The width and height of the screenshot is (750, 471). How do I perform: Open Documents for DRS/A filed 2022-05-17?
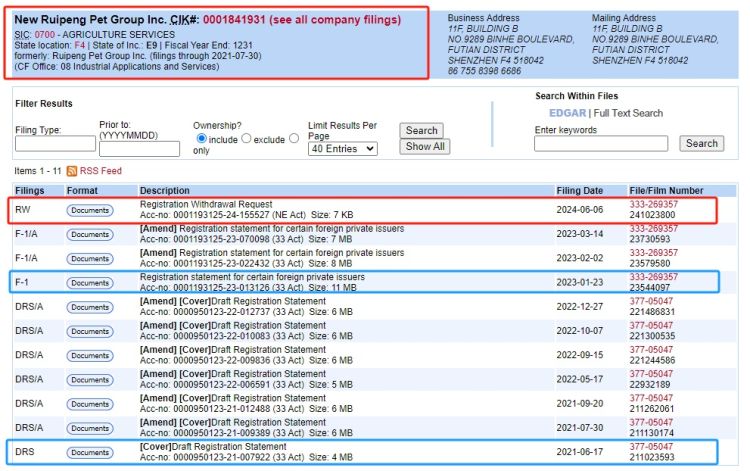pos(90,380)
